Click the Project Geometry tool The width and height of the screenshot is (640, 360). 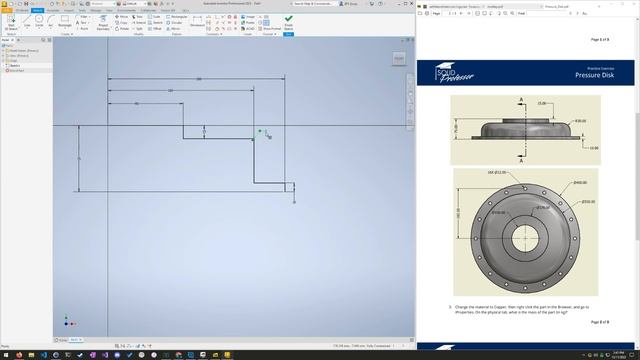pos(103,23)
